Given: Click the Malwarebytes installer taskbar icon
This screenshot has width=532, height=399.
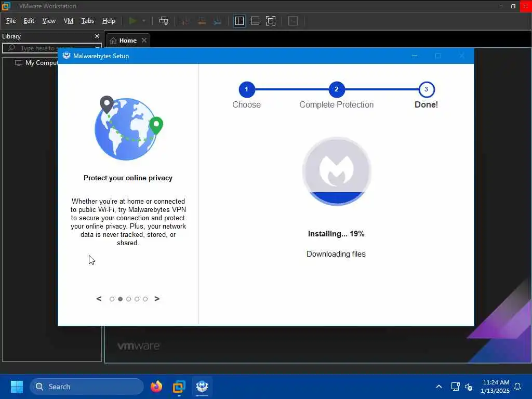Looking at the screenshot, I should tap(202, 387).
